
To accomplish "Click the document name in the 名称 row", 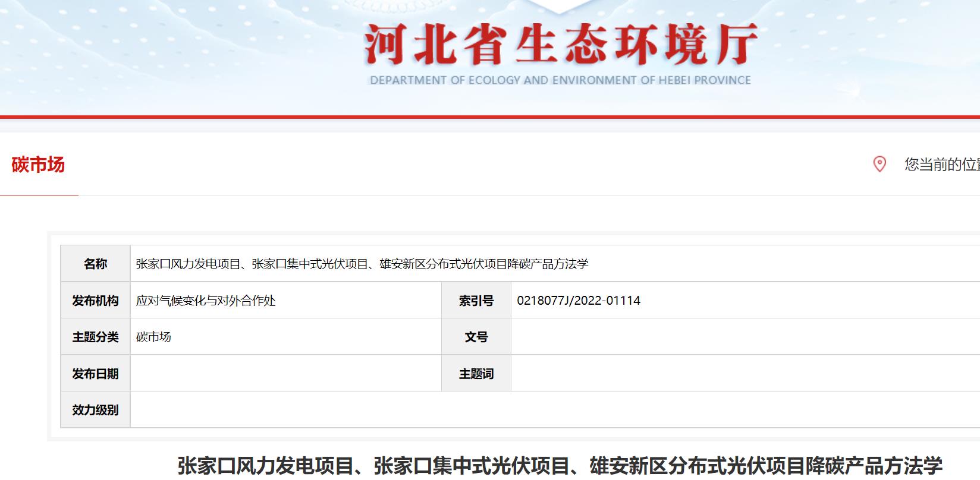I will [x=362, y=264].
